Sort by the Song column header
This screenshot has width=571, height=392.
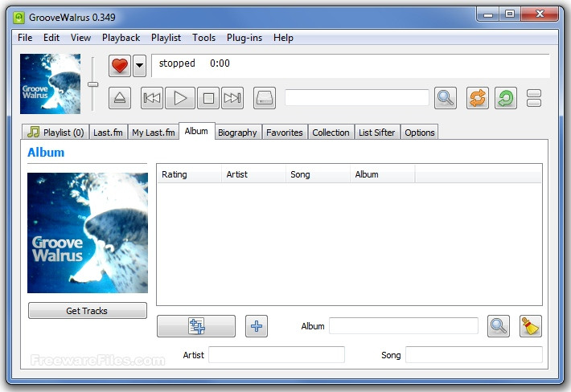[318, 174]
